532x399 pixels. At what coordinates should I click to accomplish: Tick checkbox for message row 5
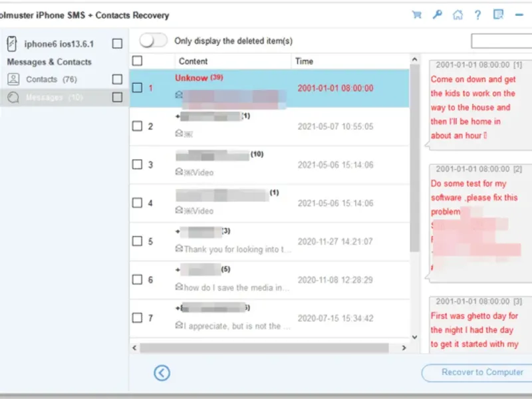(137, 241)
